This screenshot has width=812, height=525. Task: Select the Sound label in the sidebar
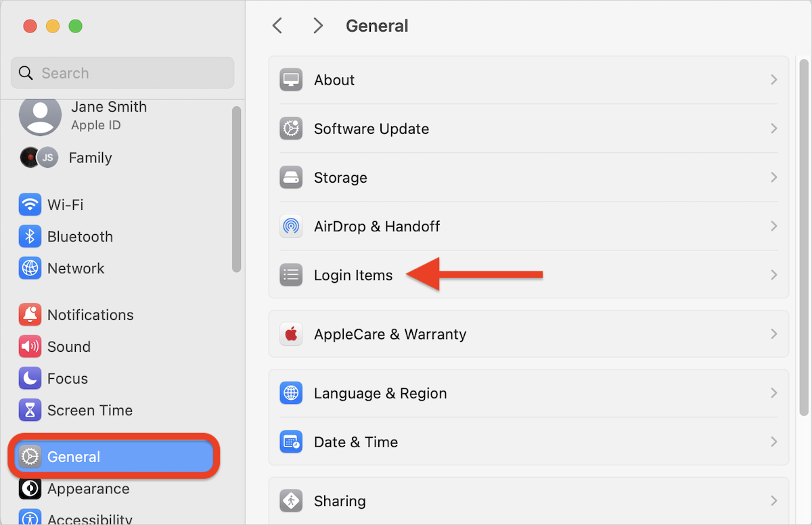(69, 347)
